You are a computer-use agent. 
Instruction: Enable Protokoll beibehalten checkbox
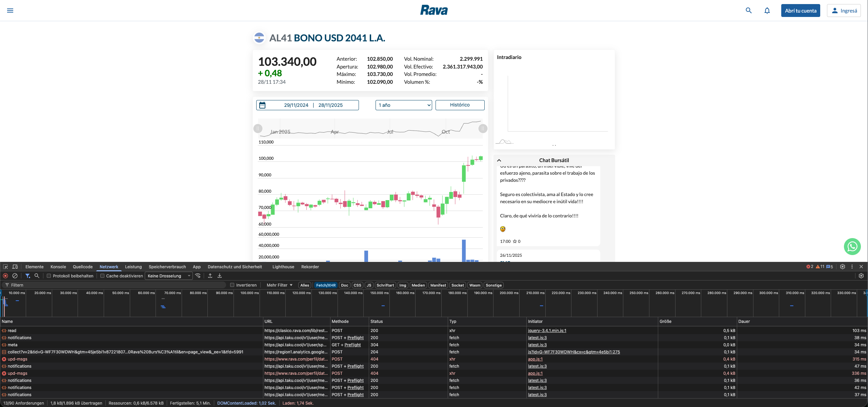(x=49, y=276)
